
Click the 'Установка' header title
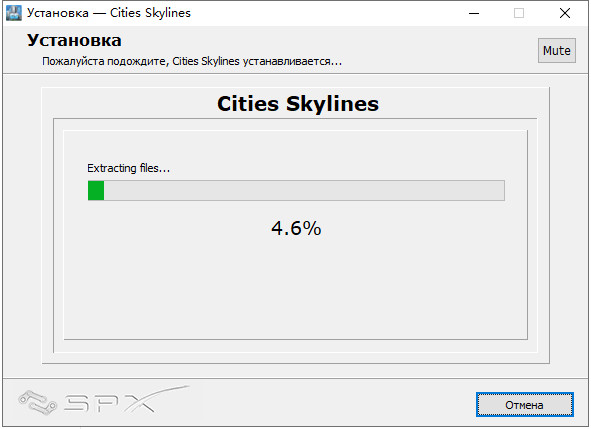click(74, 40)
